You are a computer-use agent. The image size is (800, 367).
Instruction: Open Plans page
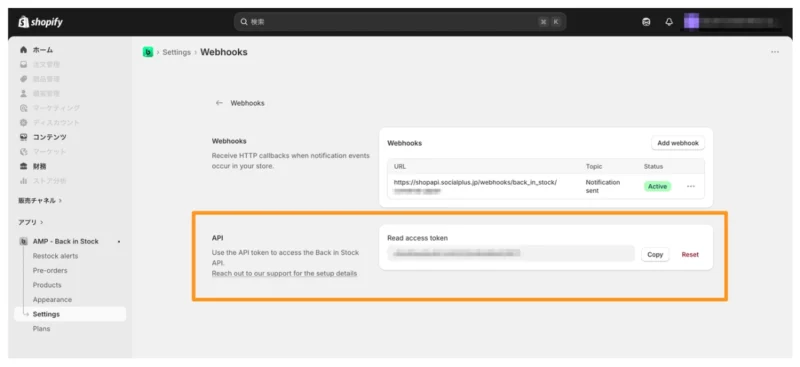coord(41,329)
